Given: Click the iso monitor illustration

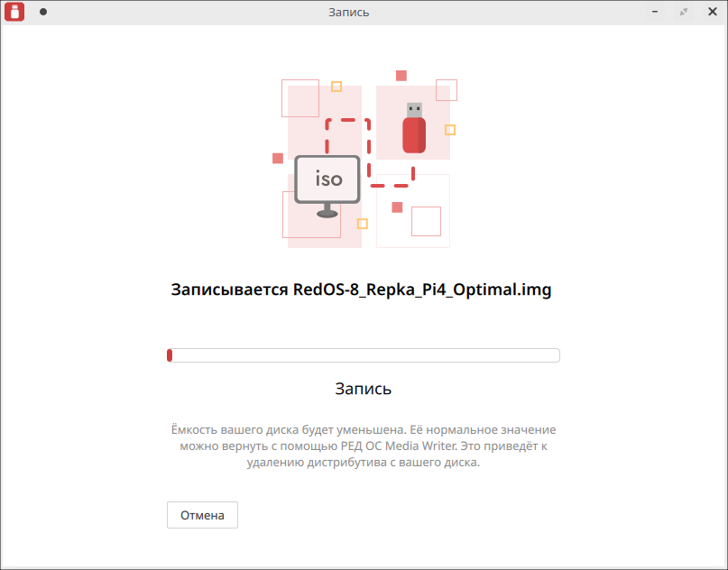Looking at the screenshot, I should tap(327, 179).
